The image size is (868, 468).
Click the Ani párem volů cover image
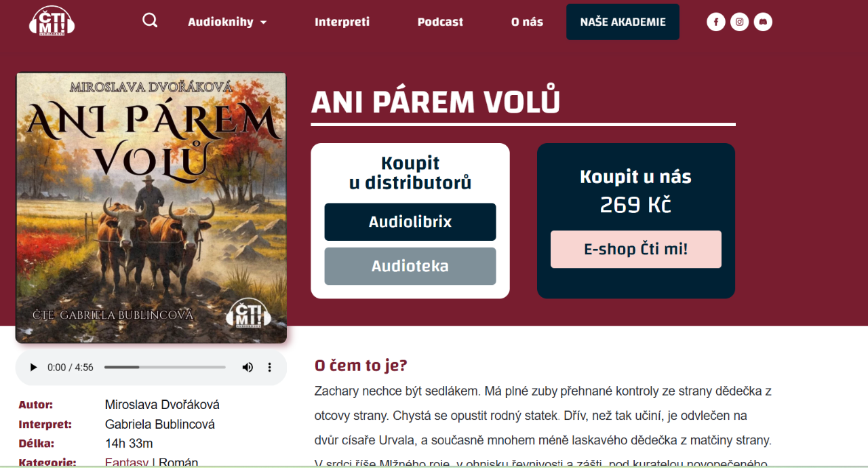(x=151, y=208)
